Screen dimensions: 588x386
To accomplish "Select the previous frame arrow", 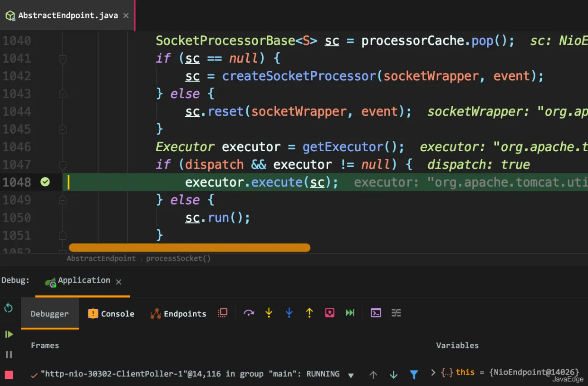I will tap(373, 375).
